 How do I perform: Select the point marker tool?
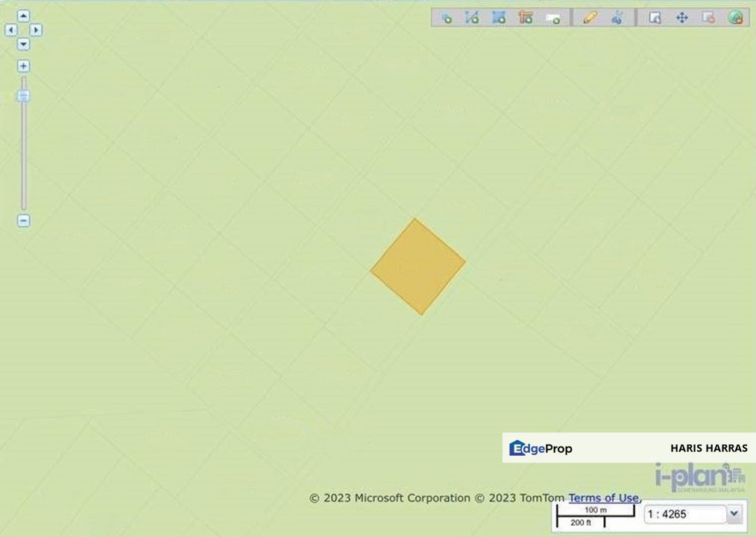(x=446, y=18)
